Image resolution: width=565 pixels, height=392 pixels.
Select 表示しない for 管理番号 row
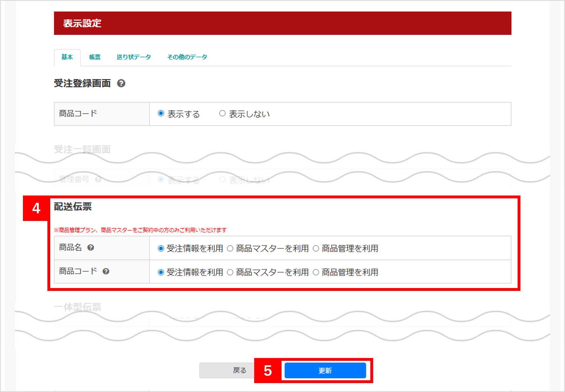(x=222, y=180)
